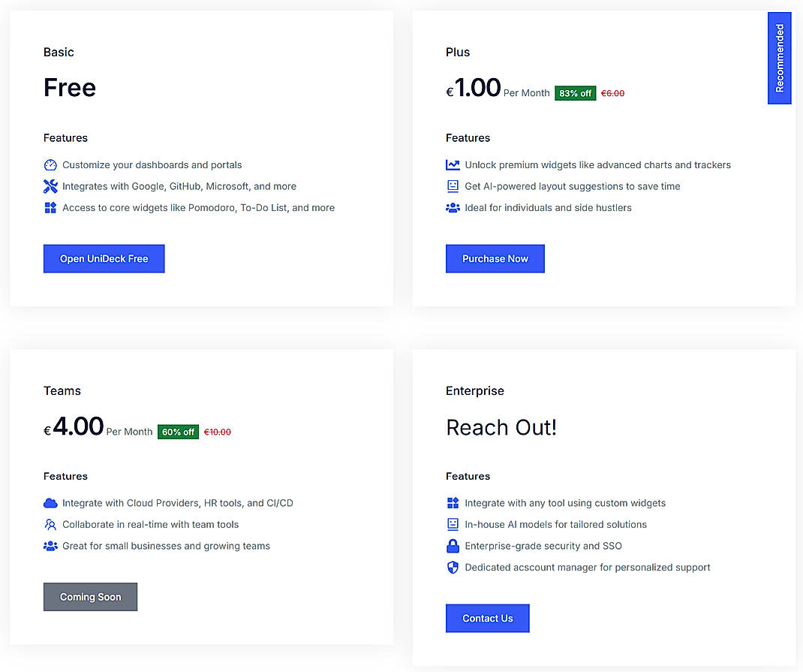Select the AI layout suggestions icon
Screen dimensions: 803x672
pos(453,186)
